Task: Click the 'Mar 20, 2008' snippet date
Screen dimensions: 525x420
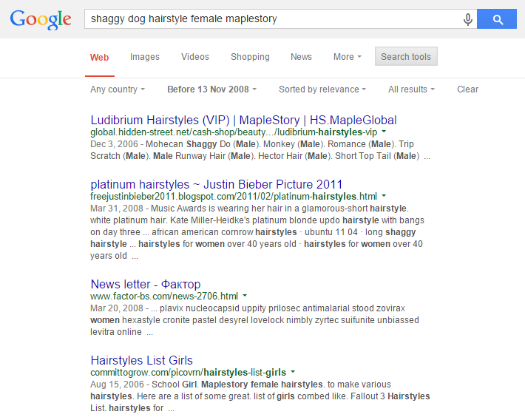Action: (x=117, y=308)
